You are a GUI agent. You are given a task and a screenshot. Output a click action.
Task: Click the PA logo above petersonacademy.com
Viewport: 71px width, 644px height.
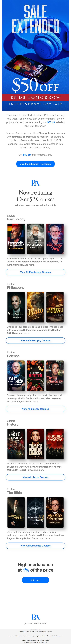point(35,617)
